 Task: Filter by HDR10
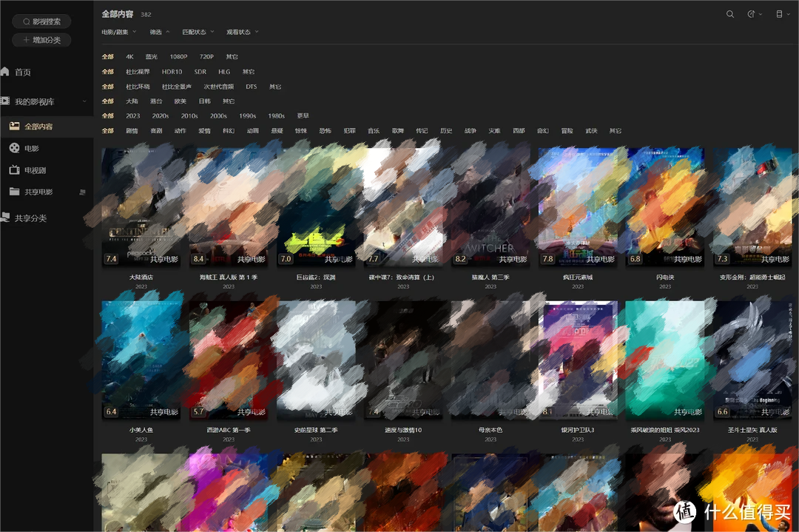(172, 72)
